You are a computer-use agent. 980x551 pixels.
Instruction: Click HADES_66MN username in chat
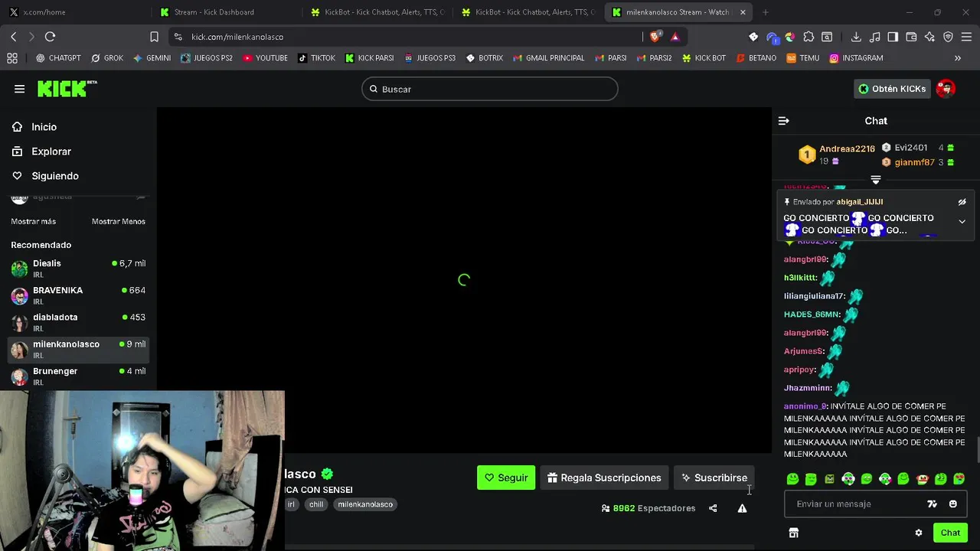(x=812, y=315)
